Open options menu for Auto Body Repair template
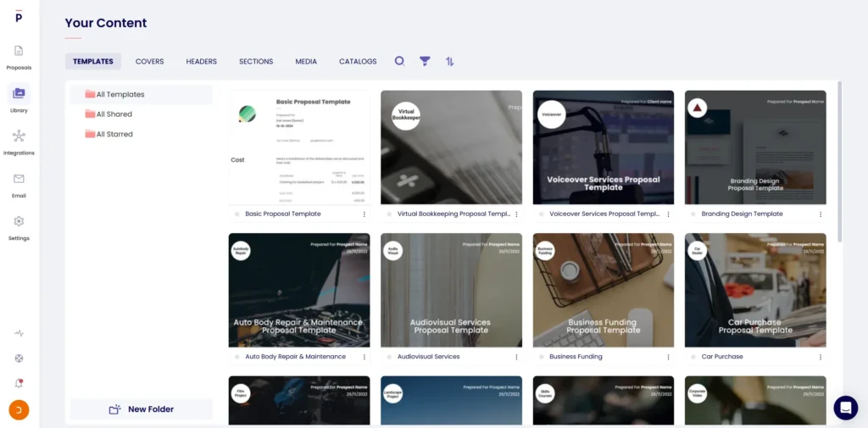The height and width of the screenshot is (428, 868). point(364,357)
